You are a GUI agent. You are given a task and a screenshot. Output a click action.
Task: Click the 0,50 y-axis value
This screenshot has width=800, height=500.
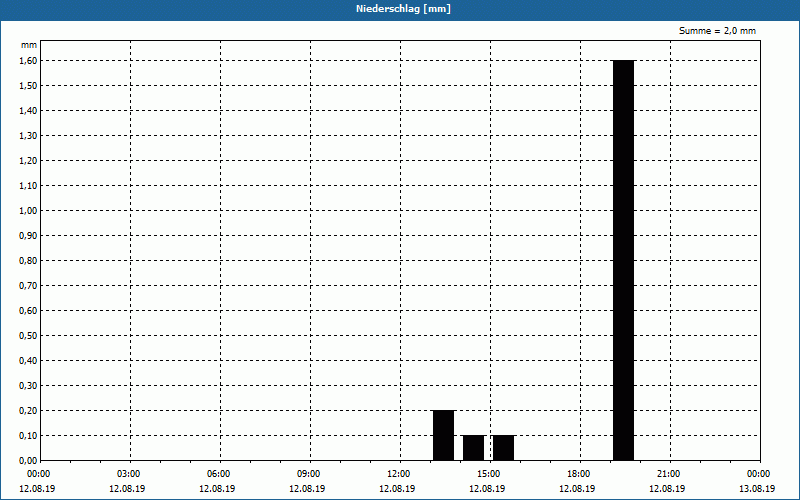(28, 335)
